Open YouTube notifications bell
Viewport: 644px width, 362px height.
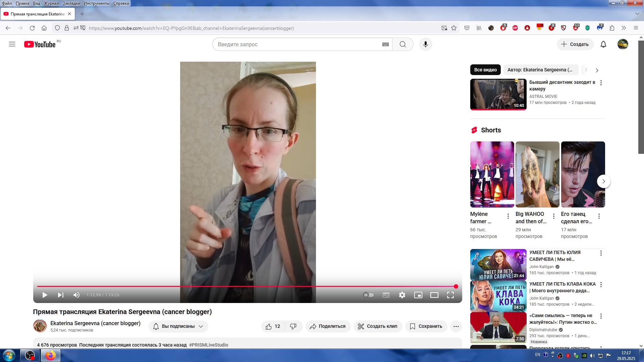[603, 44]
